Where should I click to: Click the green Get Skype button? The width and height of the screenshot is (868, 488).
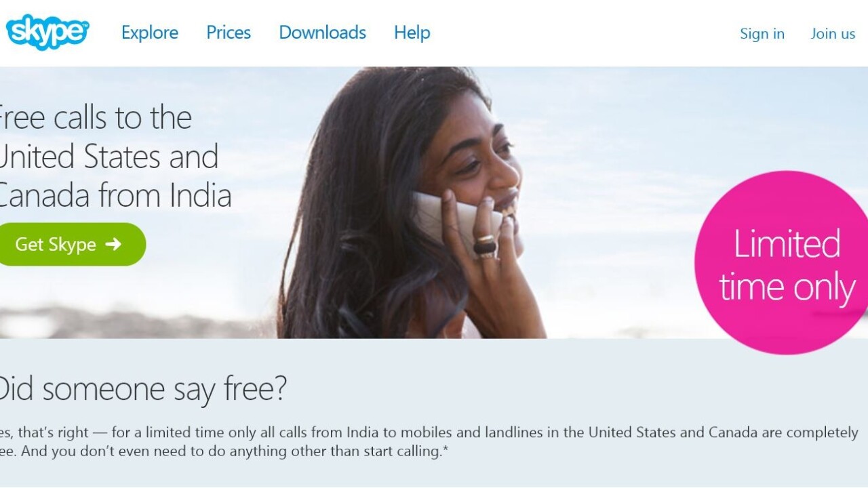click(x=71, y=244)
